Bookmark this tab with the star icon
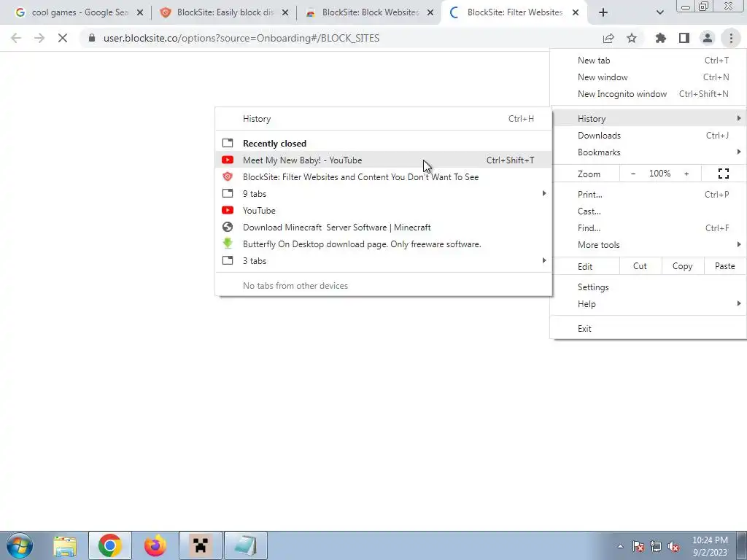 [x=632, y=38]
